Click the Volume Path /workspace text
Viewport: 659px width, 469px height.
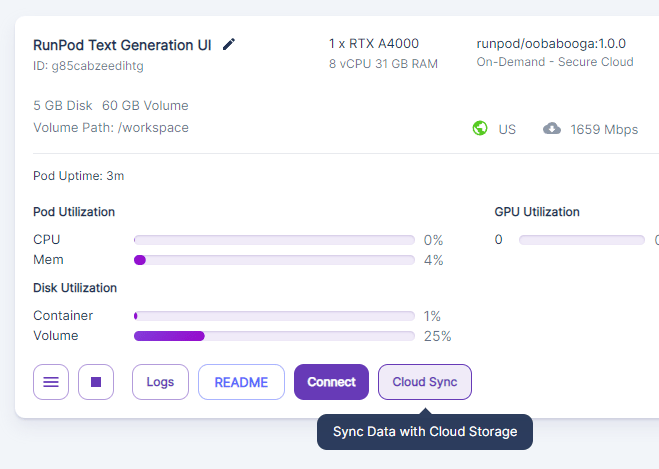(x=111, y=128)
